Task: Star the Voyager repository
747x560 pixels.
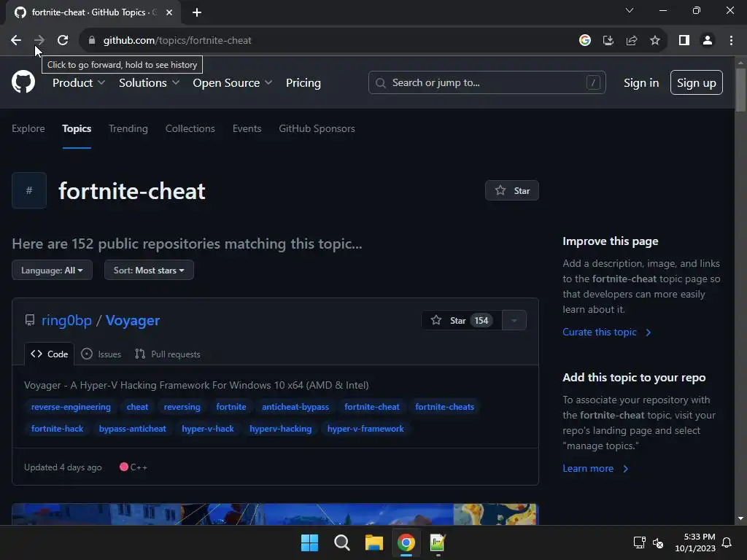Action: tap(462, 321)
